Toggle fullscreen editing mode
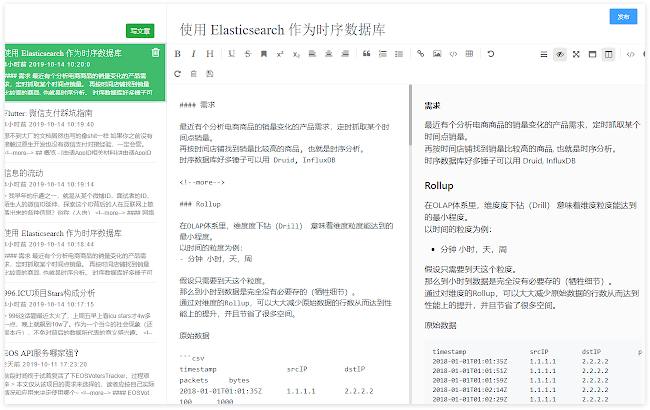650x410 pixels. [x=576, y=54]
